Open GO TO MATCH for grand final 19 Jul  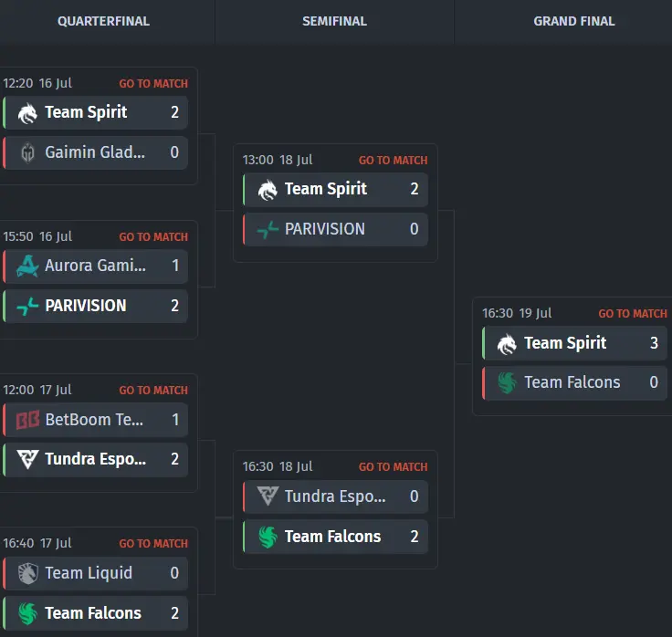click(x=633, y=314)
